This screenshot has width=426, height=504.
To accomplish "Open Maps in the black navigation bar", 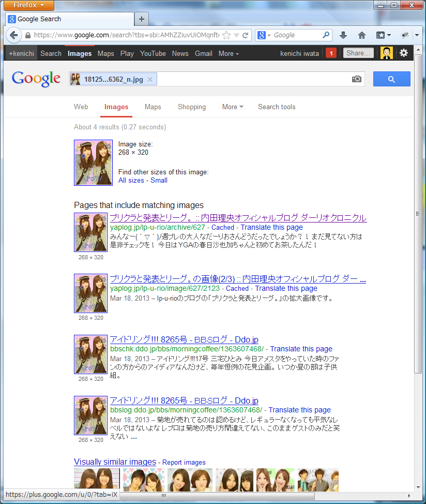I will (x=105, y=54).
